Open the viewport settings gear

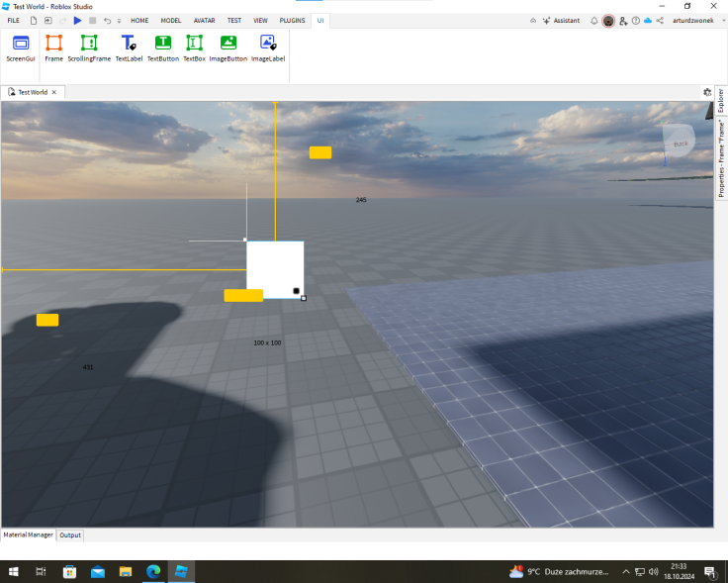pos(707,92)
